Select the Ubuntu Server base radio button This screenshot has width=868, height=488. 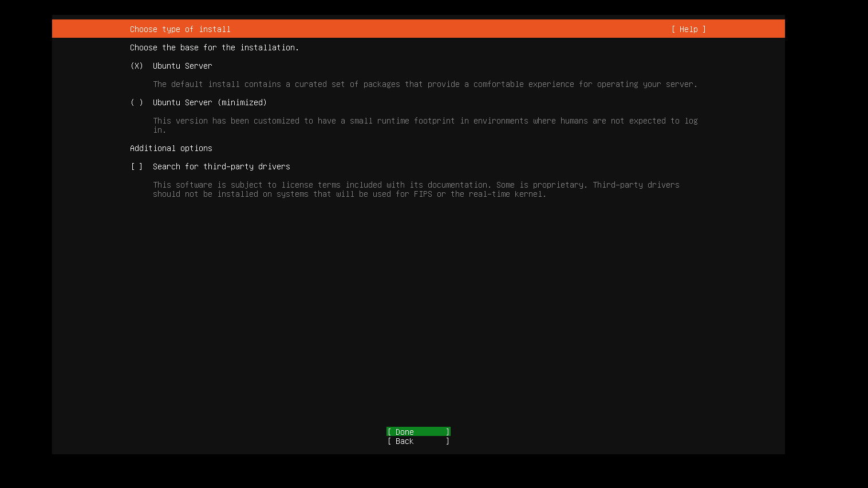[x=136, y=66]
